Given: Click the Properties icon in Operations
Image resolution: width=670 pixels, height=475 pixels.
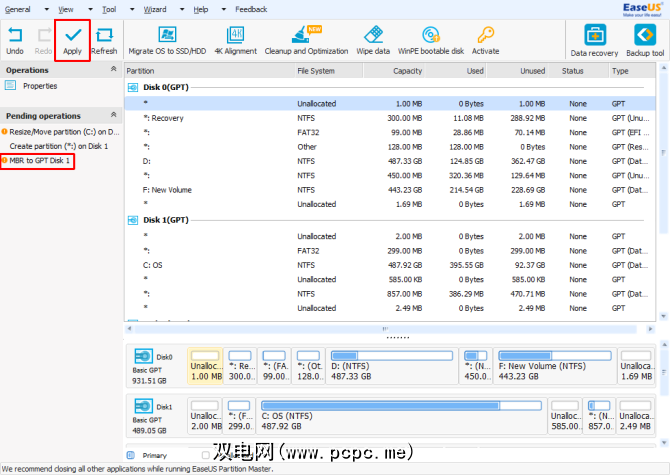Looking at the screenshot, I should point(10,85).
